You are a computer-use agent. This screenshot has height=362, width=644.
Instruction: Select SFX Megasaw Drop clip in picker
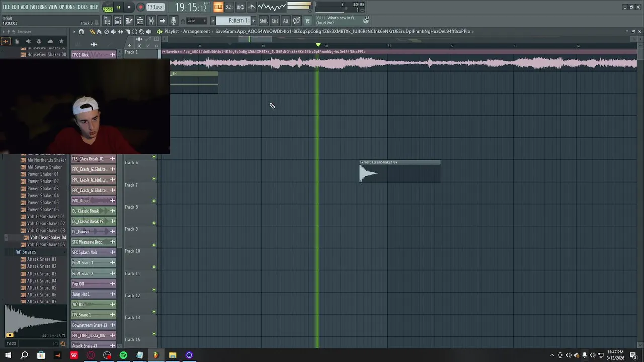94,242
